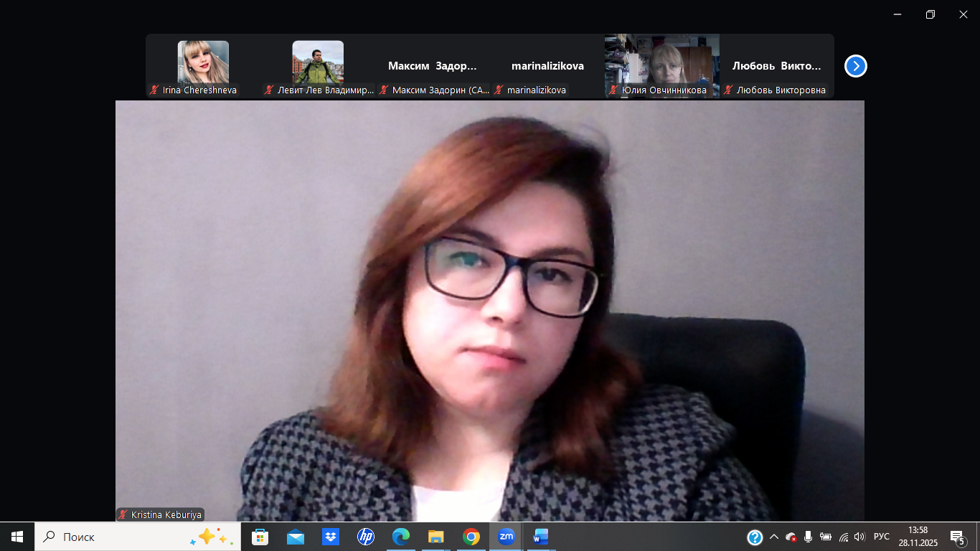Open Microsoft Word from the taskbar
Screen dimensions: 980x551
coord(540,537)
